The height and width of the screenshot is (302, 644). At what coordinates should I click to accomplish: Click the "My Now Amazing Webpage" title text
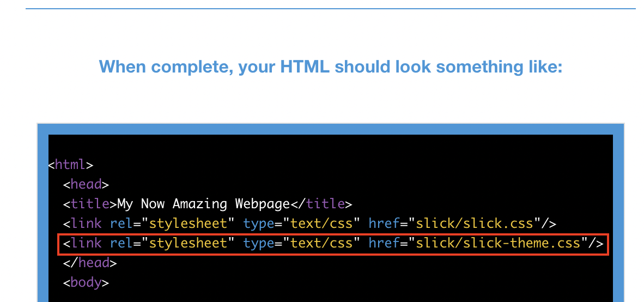(x=204, y=204)
